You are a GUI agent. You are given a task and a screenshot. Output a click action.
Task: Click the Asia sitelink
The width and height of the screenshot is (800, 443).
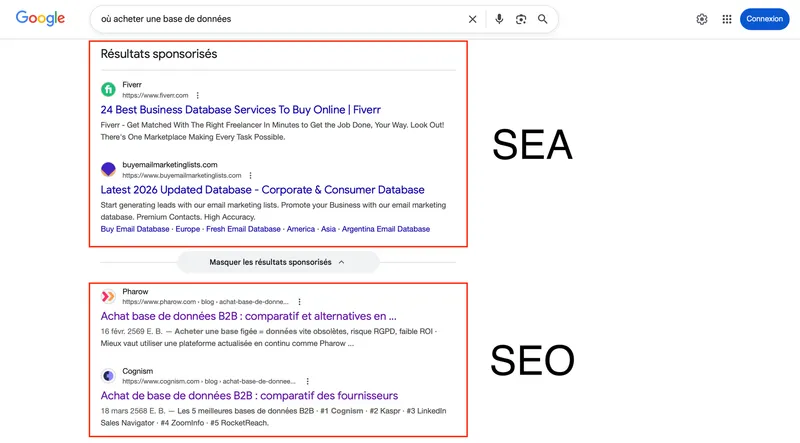point(328,229)
